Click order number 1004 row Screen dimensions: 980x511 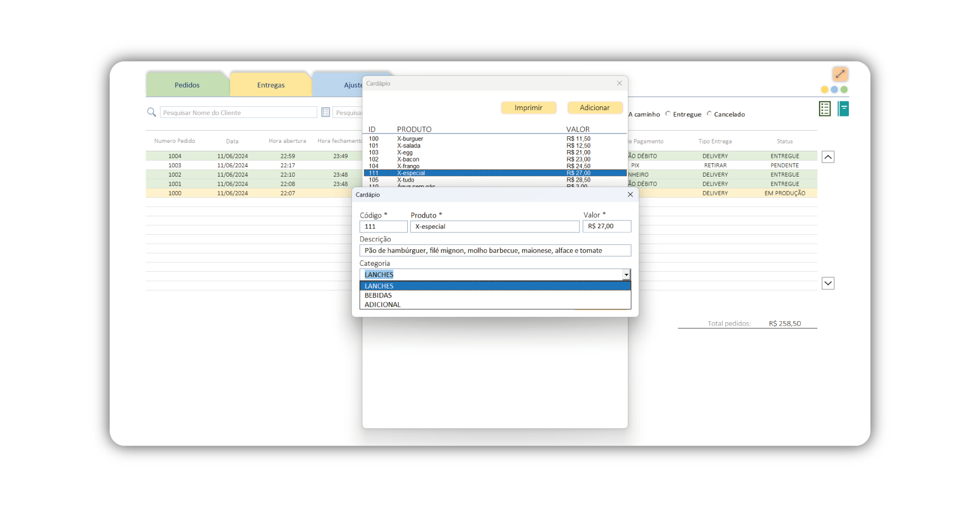click(x=254, y=156)
